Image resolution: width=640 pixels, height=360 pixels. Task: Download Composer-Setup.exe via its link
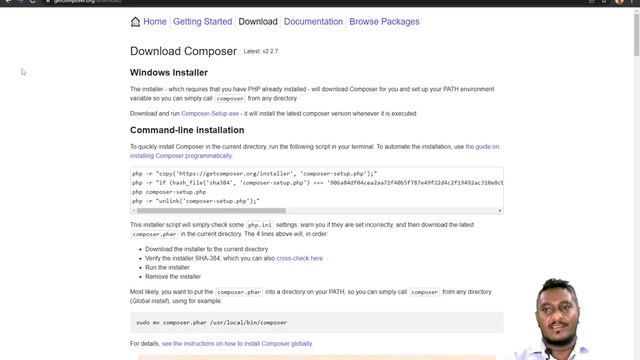click(x=210, y=113)
